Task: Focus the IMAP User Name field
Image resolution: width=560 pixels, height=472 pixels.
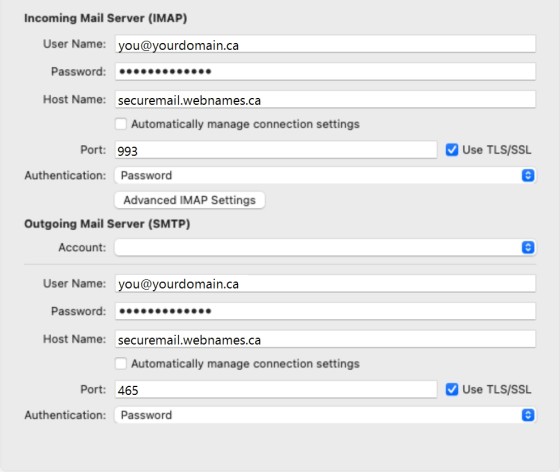Action: [x=325, y=44]
